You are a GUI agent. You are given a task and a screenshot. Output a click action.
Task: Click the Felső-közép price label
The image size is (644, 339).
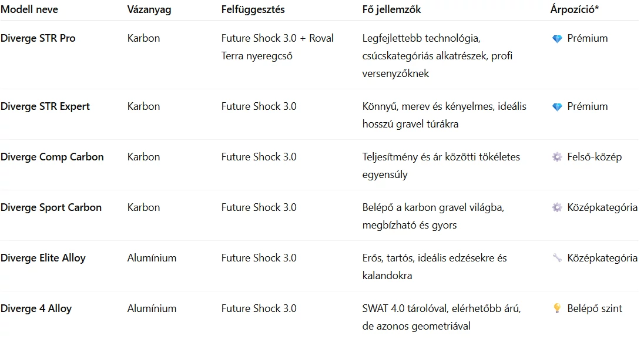[x=595, y=157]
